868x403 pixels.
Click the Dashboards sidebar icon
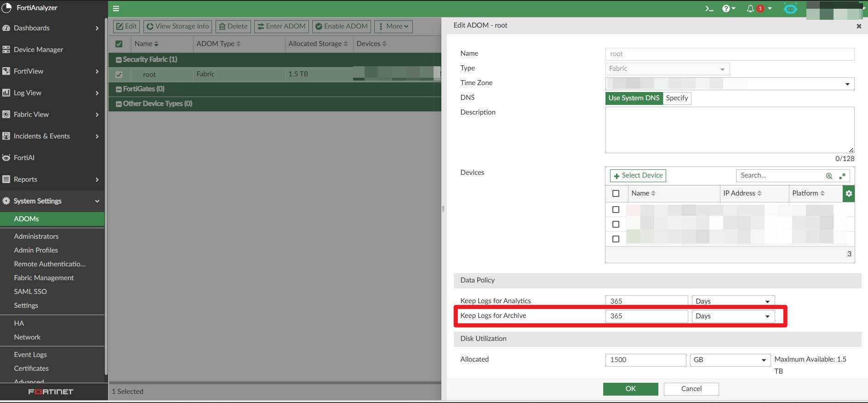pyautogui.click(x=6, y=28)
